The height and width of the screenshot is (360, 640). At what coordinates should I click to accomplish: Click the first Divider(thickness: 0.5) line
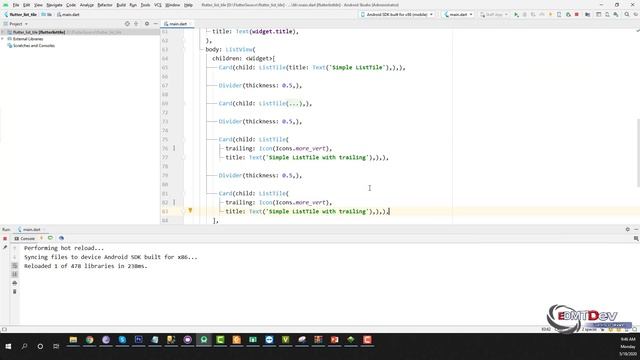[260, 86]
